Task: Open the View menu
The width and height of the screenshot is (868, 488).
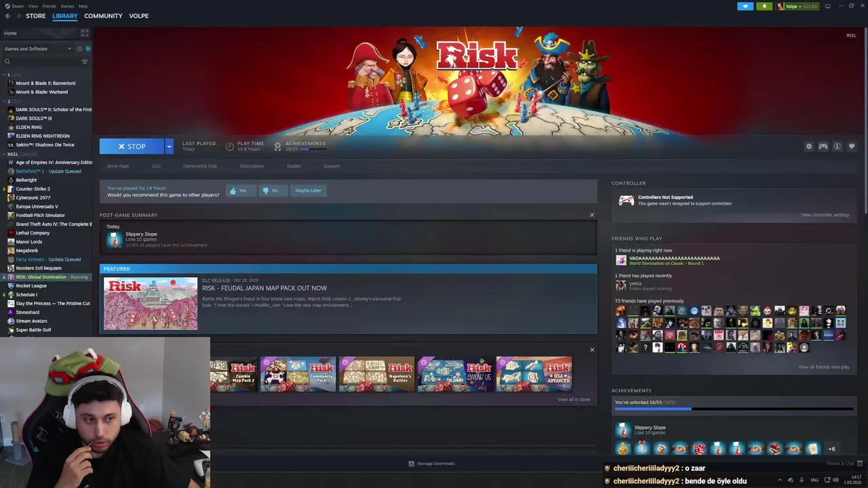Action: pos(33,6)
